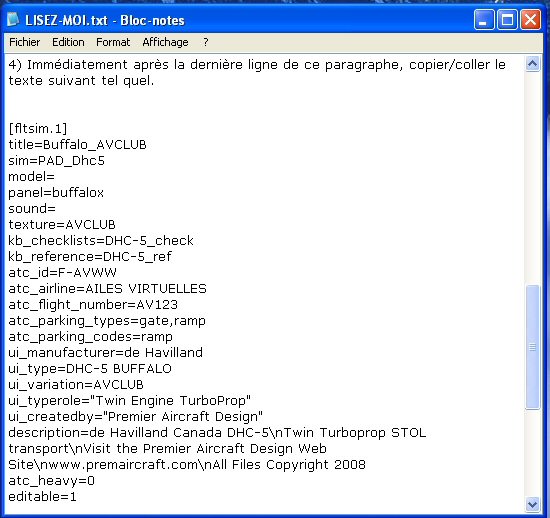Click the atc_airline=AILES VIRTUELLES text

(107, 289)
